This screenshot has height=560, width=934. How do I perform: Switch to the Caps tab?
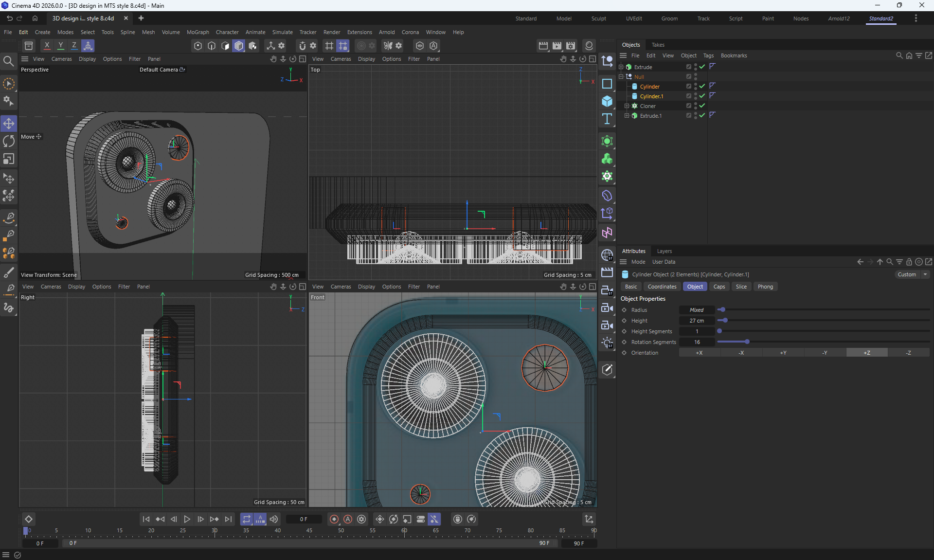click(x=719, y=287)
